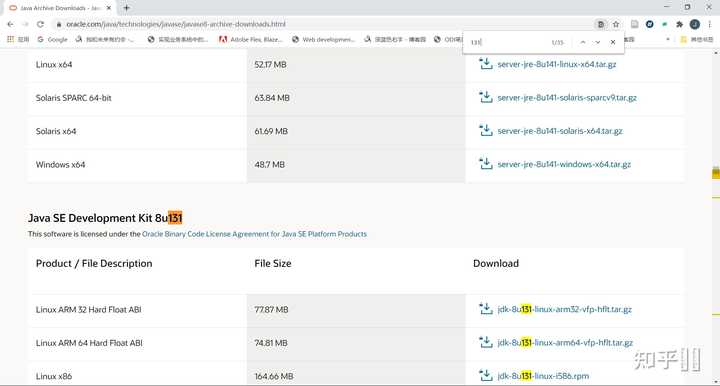Open the Apps bookmark shortcut
Viewport: 720px width, 386px height.
click(x=18, y=39)
